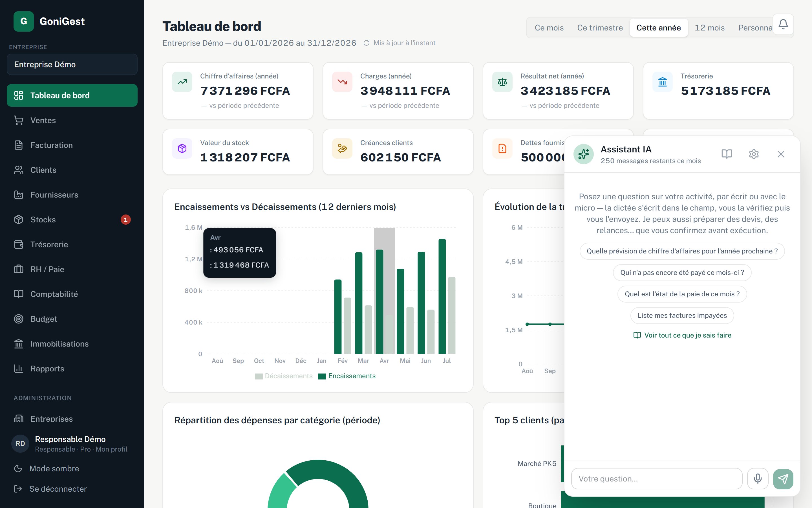Image resolution: width=812 pixels, height=508 pixels.
Task: Switch period to Ce mois
Action: (549, 28)
